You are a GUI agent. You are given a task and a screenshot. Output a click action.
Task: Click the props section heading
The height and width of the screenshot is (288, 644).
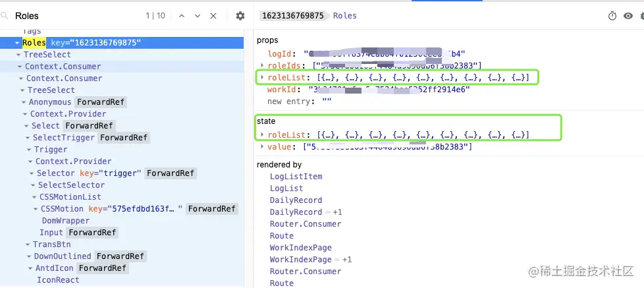[x=267, y=40]
